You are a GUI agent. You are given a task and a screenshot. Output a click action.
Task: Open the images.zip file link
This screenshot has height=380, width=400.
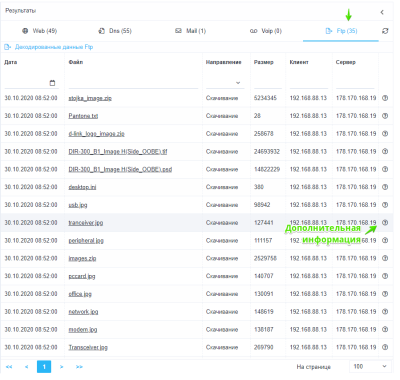coord(82,258)
